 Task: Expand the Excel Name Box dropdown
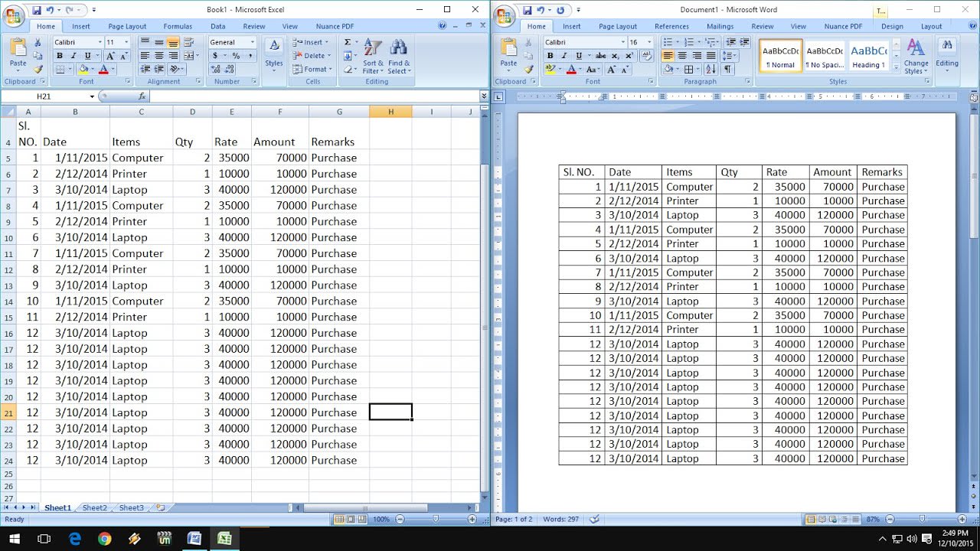coord(92,96)
